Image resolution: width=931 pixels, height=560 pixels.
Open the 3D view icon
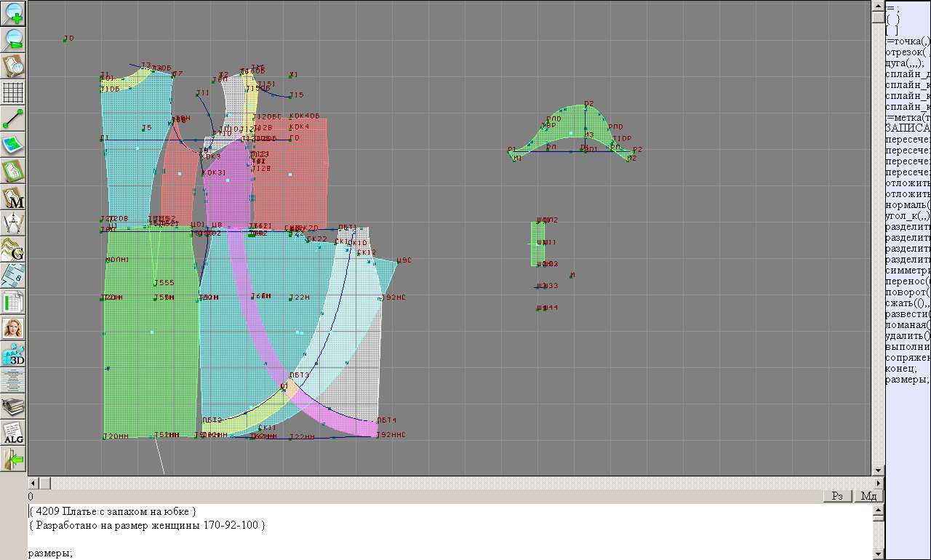tap(14, 354)
